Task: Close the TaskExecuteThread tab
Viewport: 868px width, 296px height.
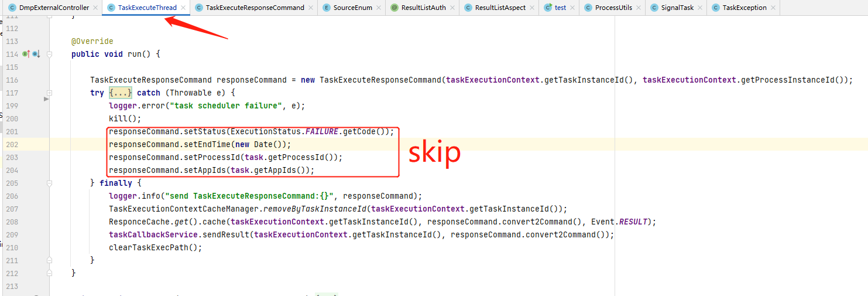Action: [x=183, y=8]
